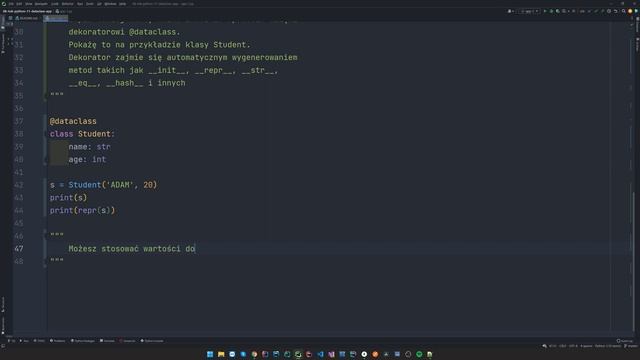Click the Python interpreter widget in status bar

tap(607, 346)
